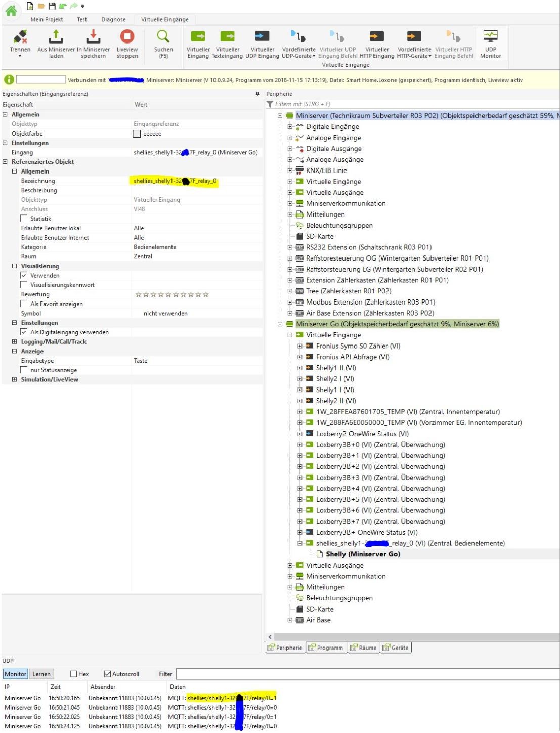
Task: Switch to the Programm bottom tab
Action: coord(326,648)
